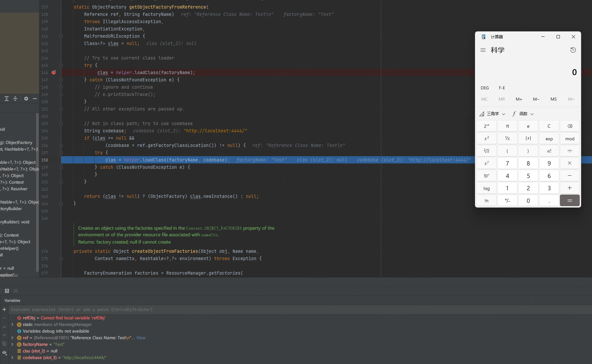Viewport: 592px width, 364px height.
Task: Select the Variables tab
Action: [x=13, y=300]
